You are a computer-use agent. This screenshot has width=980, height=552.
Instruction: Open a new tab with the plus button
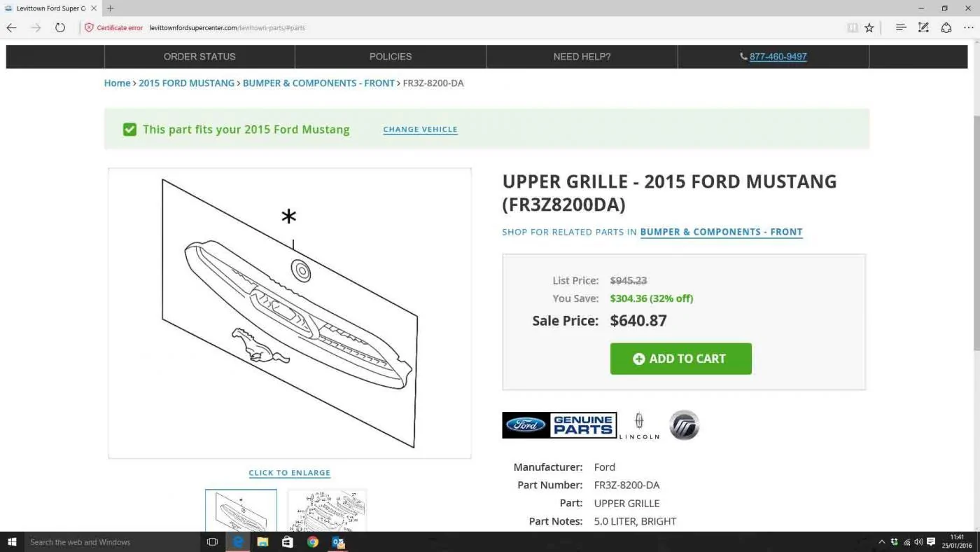click(x=110, y=8)
